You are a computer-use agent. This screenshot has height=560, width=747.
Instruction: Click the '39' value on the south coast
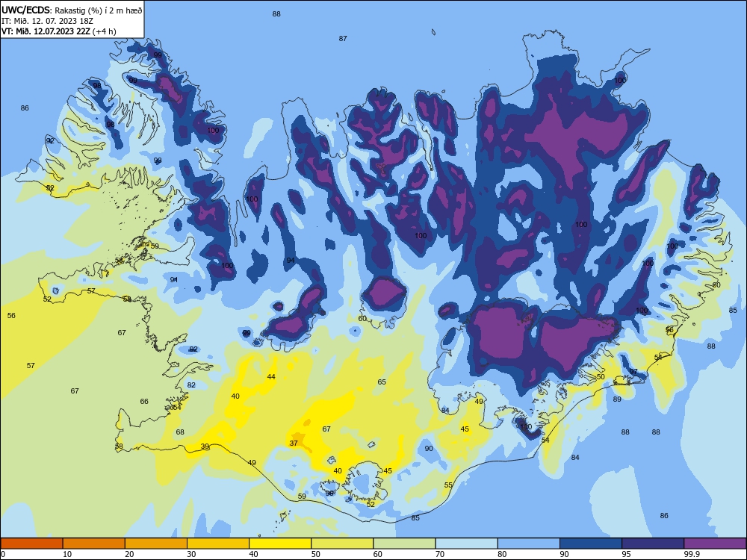[x=205, y=447]
